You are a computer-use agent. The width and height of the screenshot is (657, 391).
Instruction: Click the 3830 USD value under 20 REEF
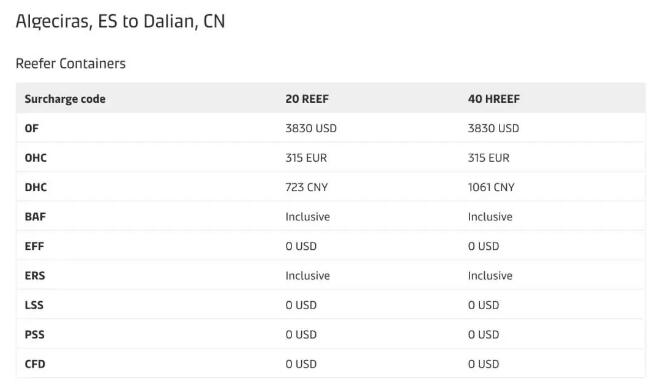click(x=311, y=128)
